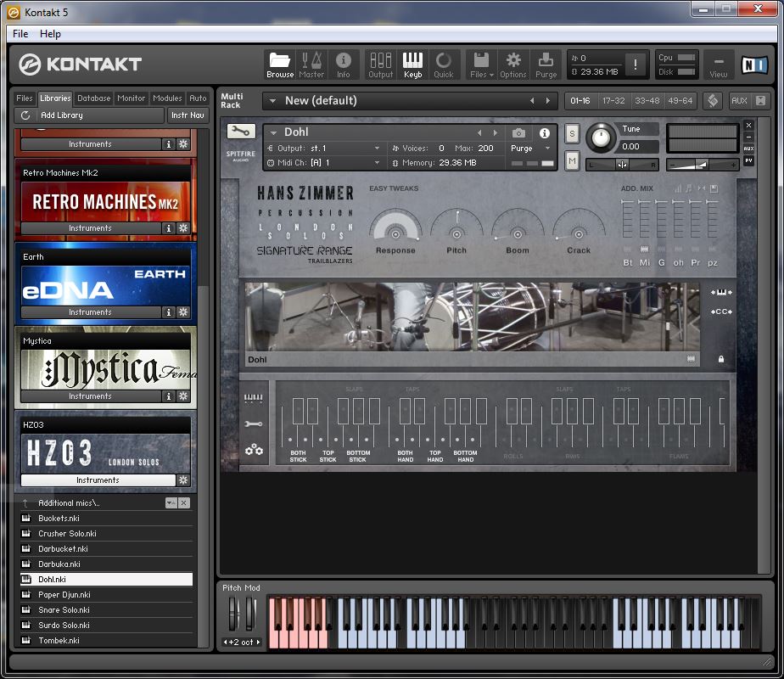Open settings gear for Mystica library
784x679 pixels.
(x=183, y=396)
